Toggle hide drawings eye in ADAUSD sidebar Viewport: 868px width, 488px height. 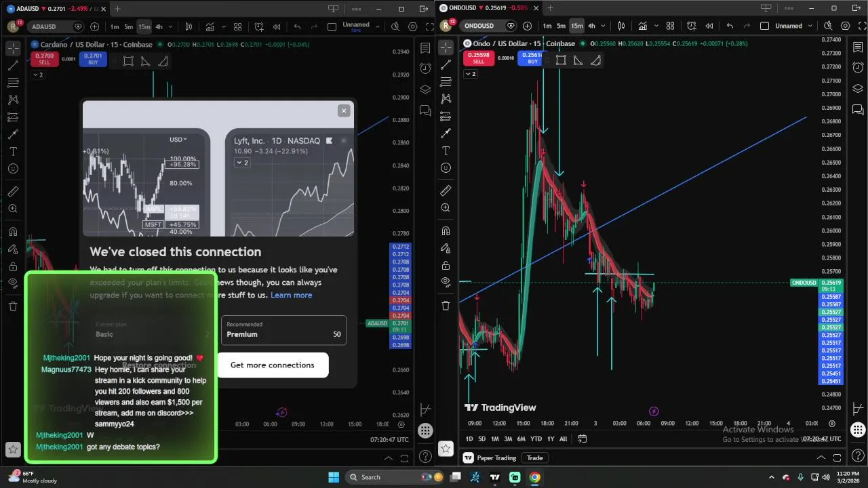click(x=13, y=283)
